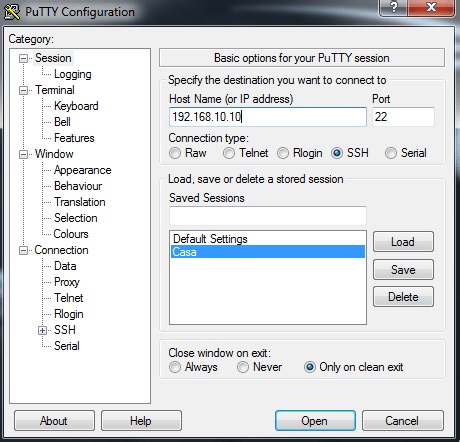Open the Terminal category
Image resolution: width=460 pixels, height=442 pixels.
[55, 90]
